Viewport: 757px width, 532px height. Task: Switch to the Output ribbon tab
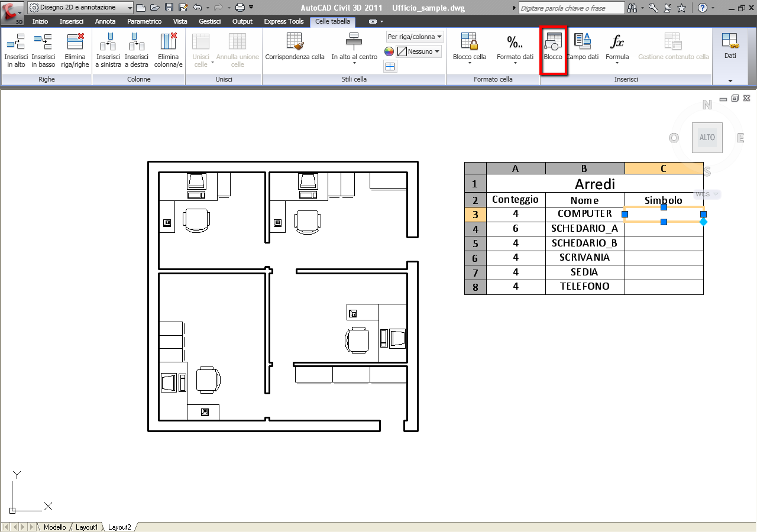[242, 21]
